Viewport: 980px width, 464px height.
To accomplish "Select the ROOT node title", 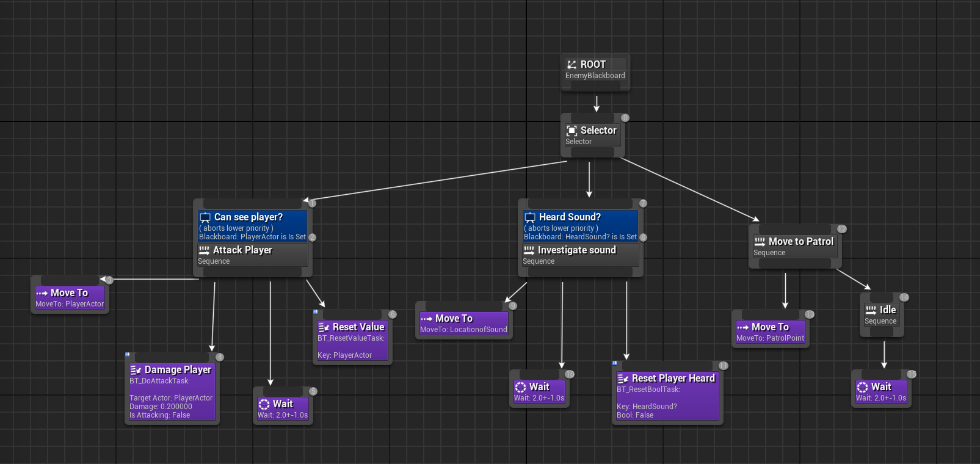I will (x=593, y=65).
